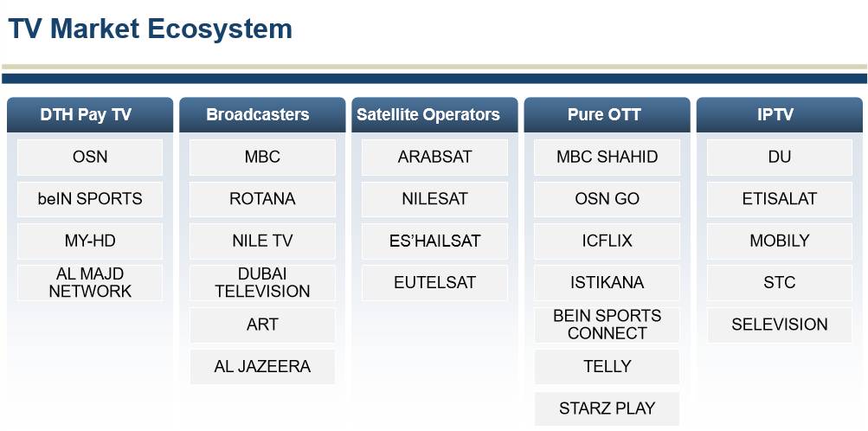Select the ES'HAILSAT box
This screenshot has width=868, height=431.
click(x=434, y=241)
